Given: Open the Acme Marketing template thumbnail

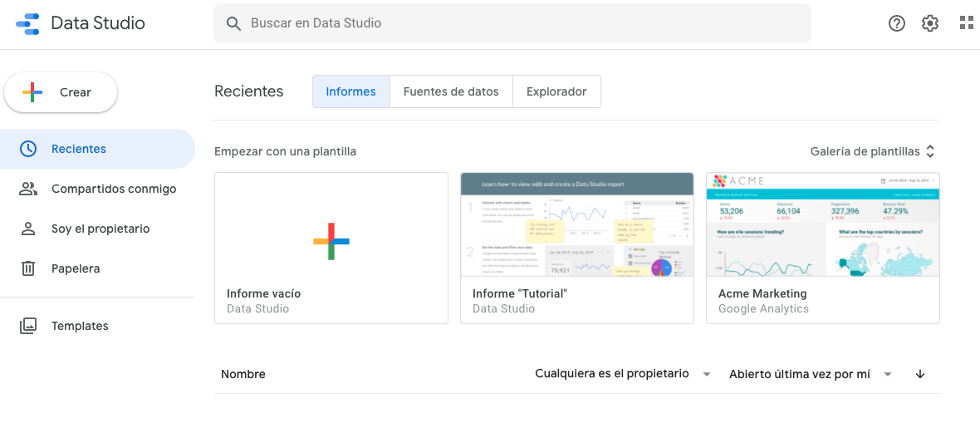Looking at the screenshot, I should click(822, 224).
